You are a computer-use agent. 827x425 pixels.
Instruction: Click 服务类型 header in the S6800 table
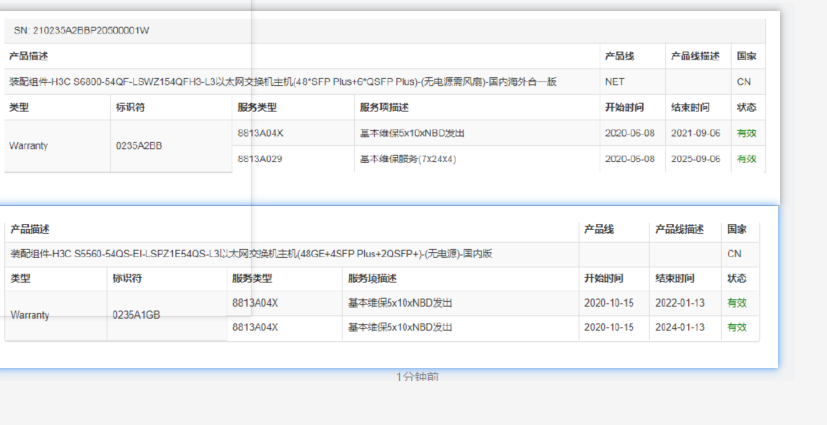257,108
